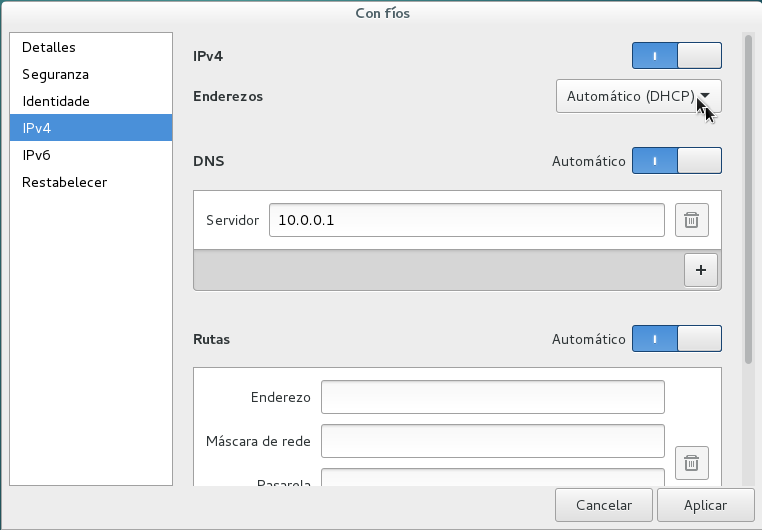This screenshot has height=530, width=762.
Task: Click the DNS heading text
Action: 208,161
